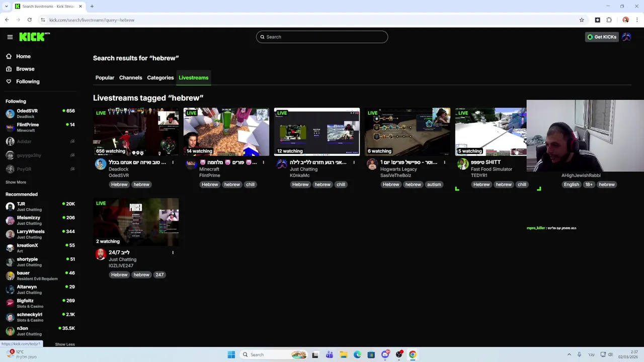The image size is (644, 362).
Task: Click IGZLIVE247 avatar on stream card
Action: [x=101, y=254]
